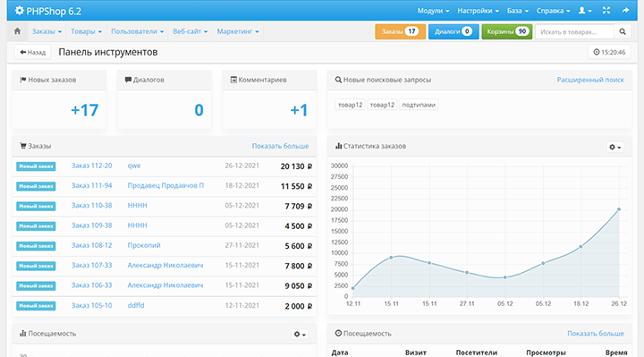Click the share arrow icon in header

click(625, 11)
